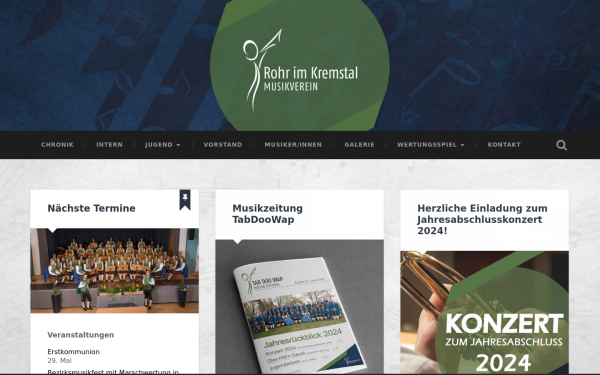
Task: Open the Jahresabschlusskonzert 2024 invitation post
Action: [482, 219]
